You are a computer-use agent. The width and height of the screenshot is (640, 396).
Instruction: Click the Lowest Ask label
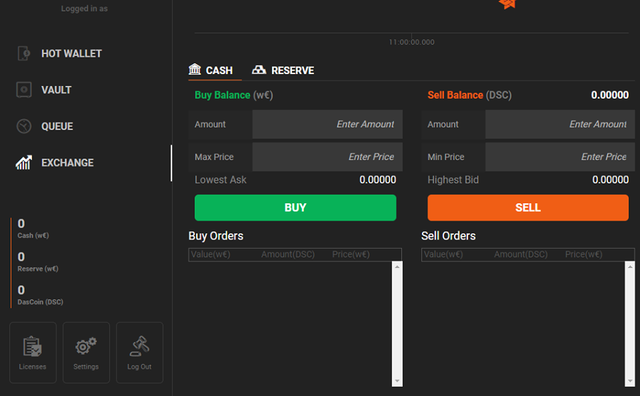[220, 180]
